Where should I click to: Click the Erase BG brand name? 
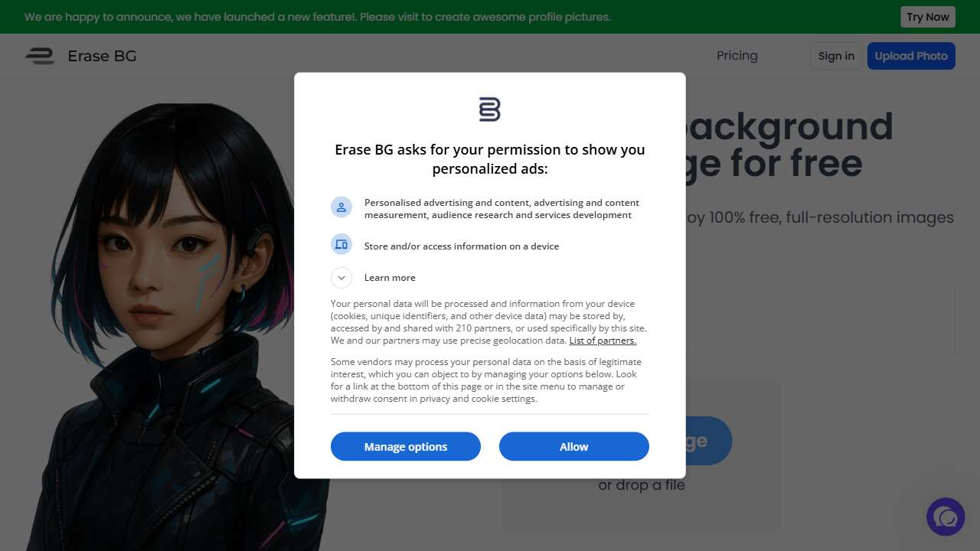click(x=102, y=56)
